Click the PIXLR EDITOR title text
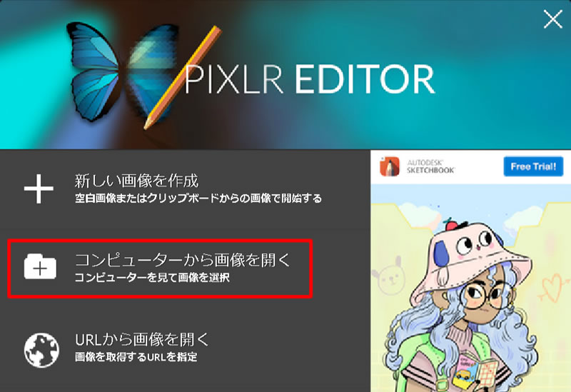Screen dimensions: 571x392 [310, 79]
